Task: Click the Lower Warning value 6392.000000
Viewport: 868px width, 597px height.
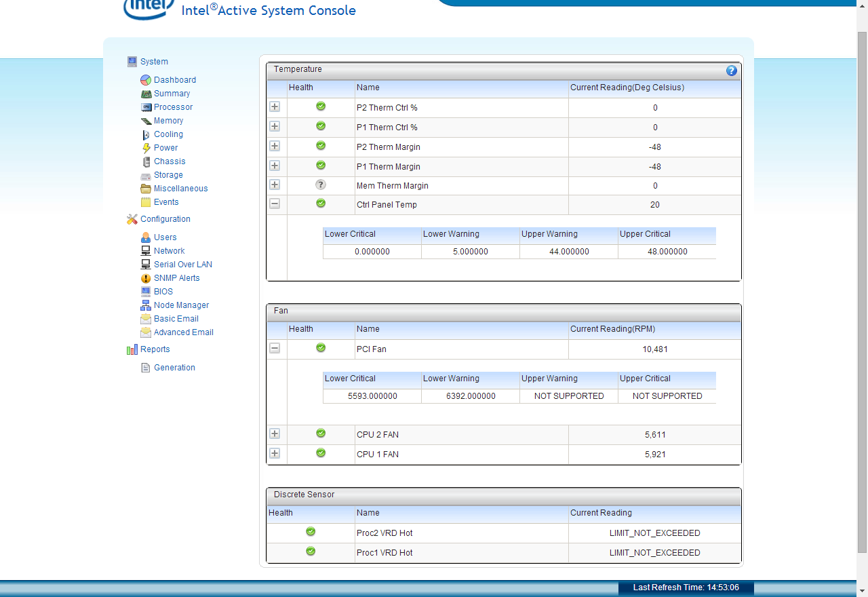Action: pyautogui.click(x=471, y=396)
